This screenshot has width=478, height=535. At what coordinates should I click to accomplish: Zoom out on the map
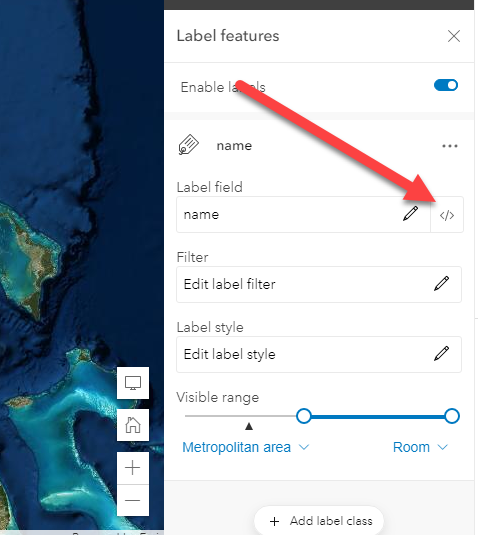point(133,500)
